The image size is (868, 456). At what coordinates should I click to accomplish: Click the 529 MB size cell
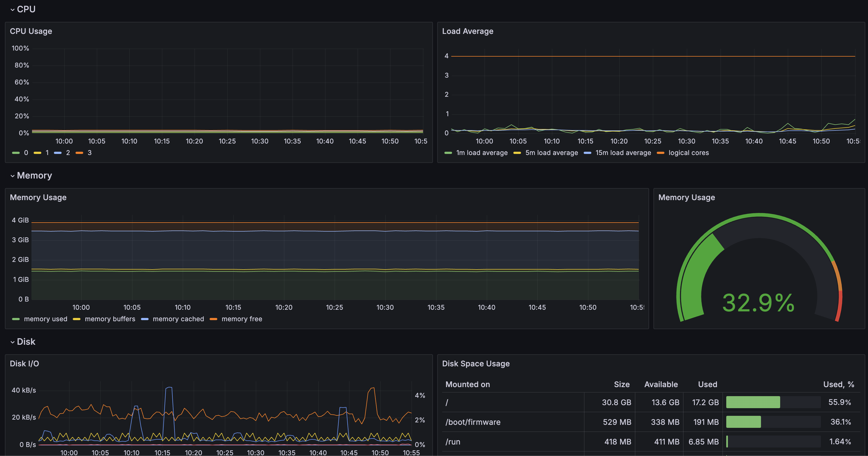click(610, 422)
